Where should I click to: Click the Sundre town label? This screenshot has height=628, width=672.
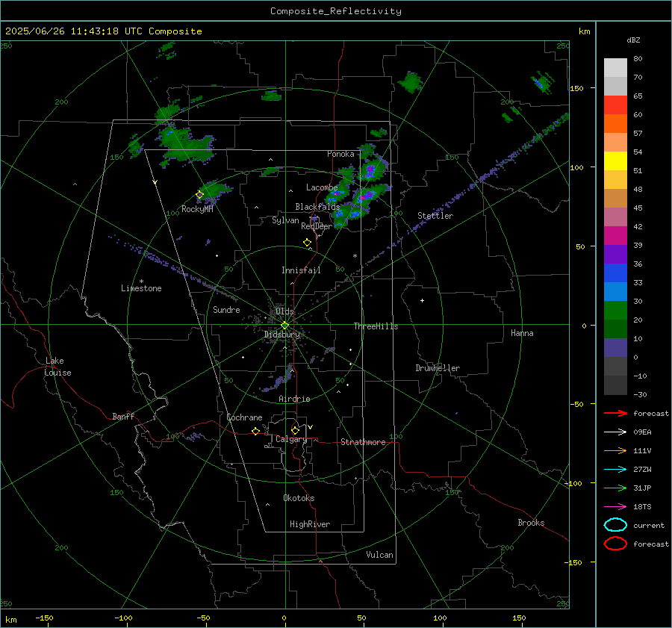(x=226, y=310)
